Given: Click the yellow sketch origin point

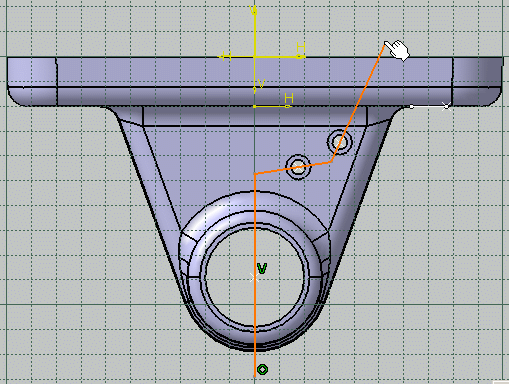Looking at the screenshot, I should [x=255, y=57].
